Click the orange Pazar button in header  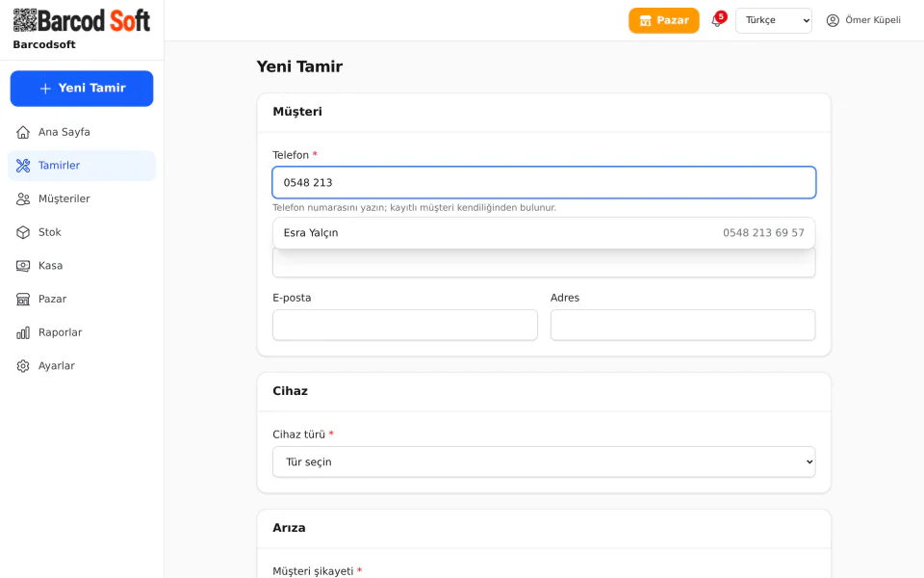pos(663,20)
